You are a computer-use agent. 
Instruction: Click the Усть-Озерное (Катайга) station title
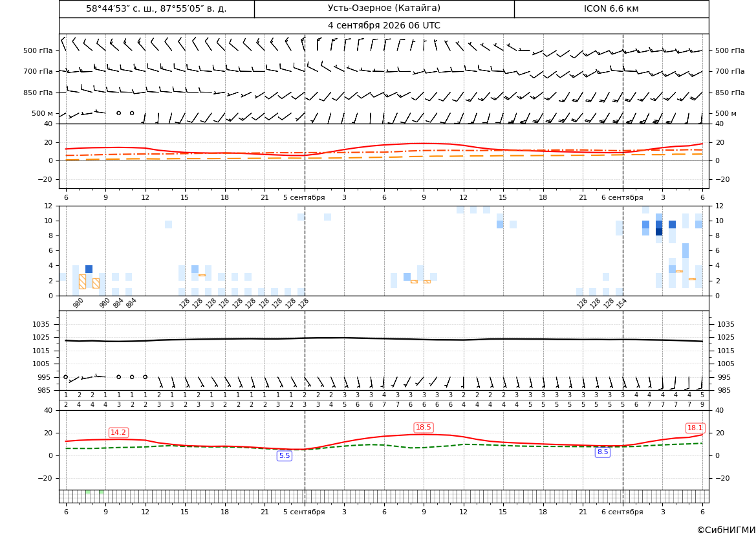[x=383, y=8]
